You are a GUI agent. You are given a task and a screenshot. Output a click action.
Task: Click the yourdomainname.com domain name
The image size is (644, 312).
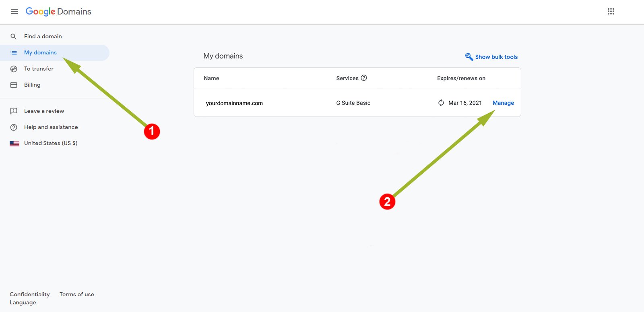coord(234,103)
